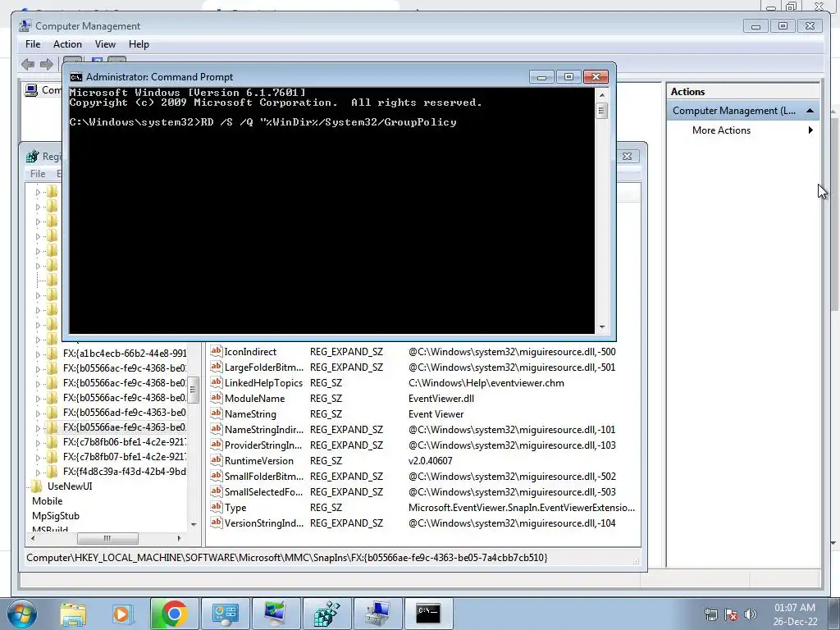The width and height of the screenshot is (840, 630).
Task: Select the FX:{b05566ae-fe9c-4363 key
Action: [125, 427]
